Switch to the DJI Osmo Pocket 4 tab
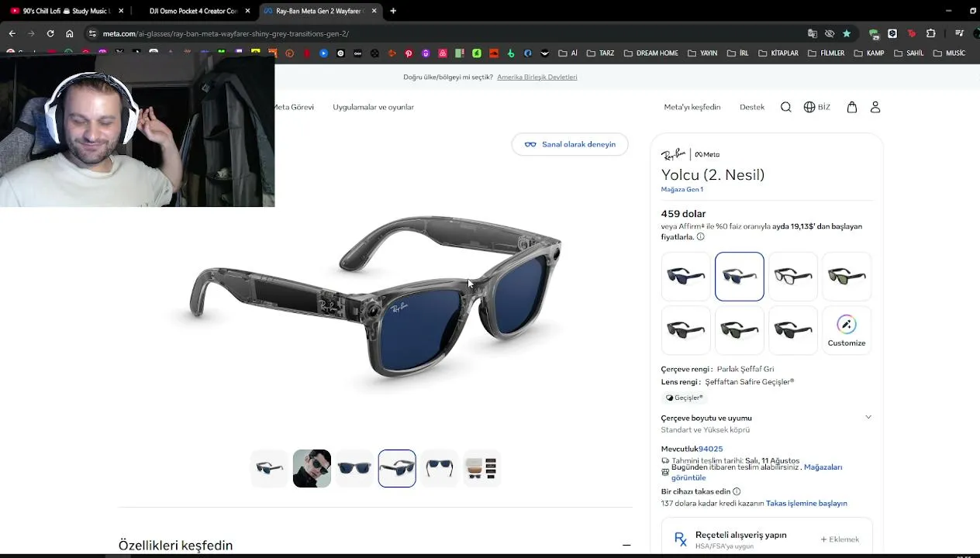Image resolution: width=980 pixels, height=558 pixels. tap(194, 11)
